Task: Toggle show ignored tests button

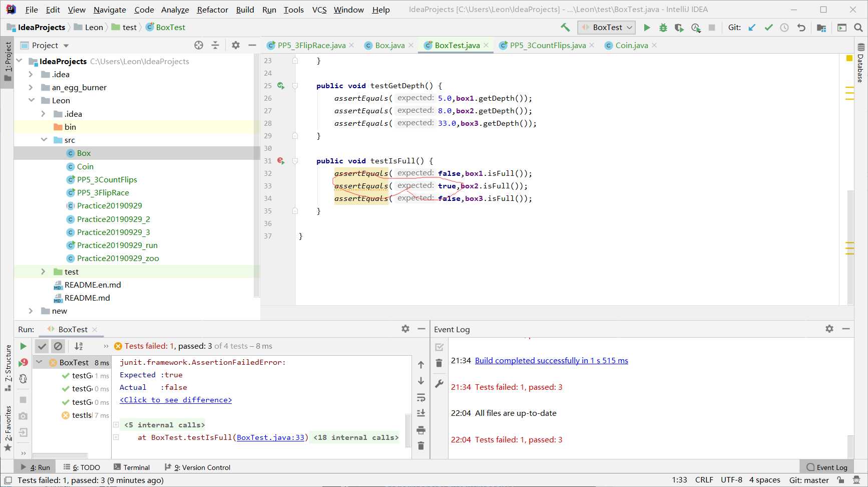Action: (58, 346)
